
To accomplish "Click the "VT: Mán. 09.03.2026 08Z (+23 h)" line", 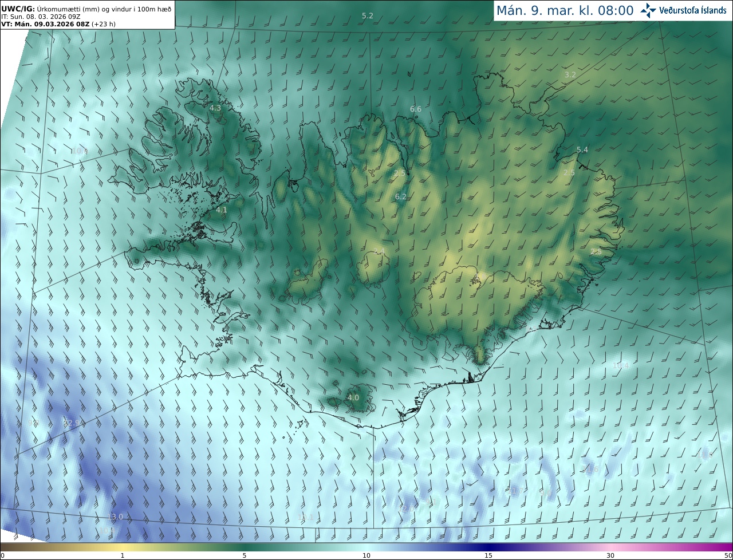I will point(58,24).
